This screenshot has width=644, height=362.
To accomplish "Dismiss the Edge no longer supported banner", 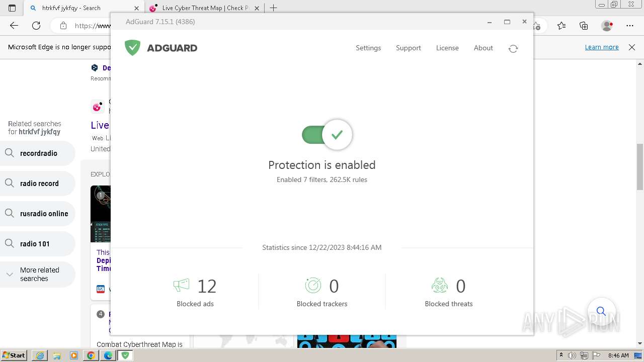I will [x=632, y=47].
